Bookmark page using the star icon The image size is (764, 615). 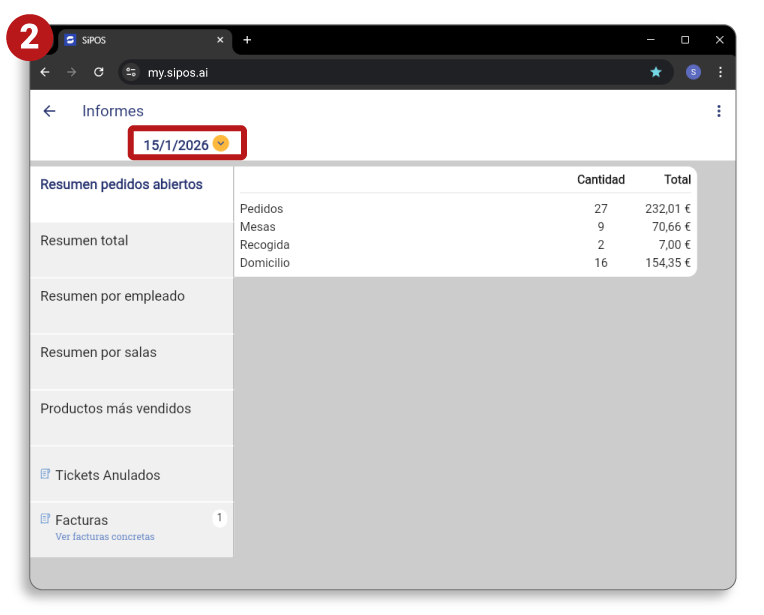(x=656, y=72)
